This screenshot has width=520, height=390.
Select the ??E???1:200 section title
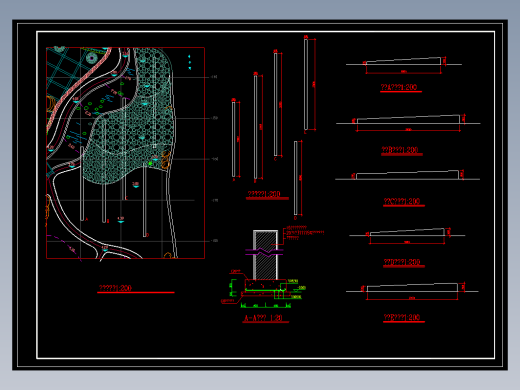[402, 317]
